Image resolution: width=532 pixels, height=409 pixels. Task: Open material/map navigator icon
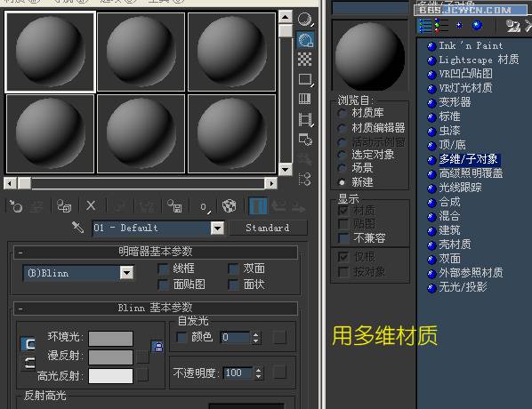[304, 179]
